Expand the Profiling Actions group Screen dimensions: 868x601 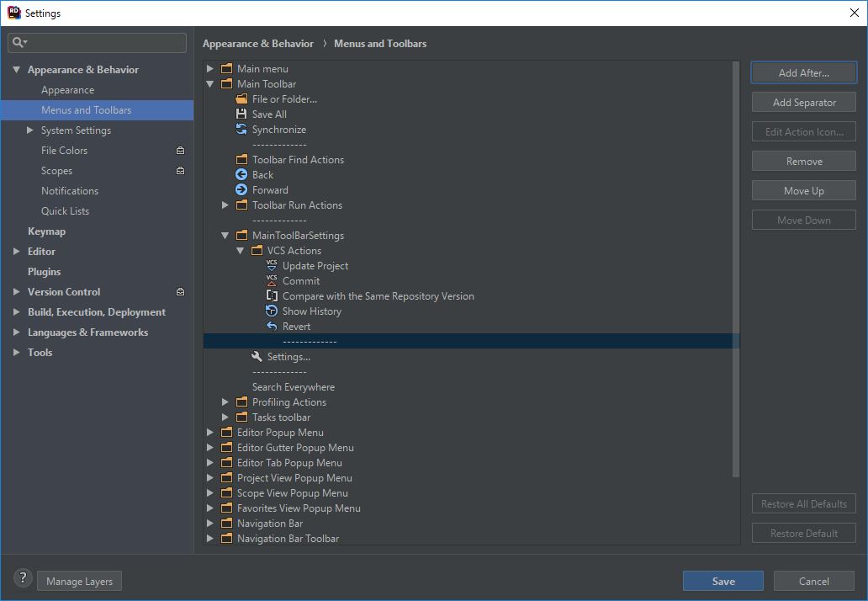pos(225,402)
